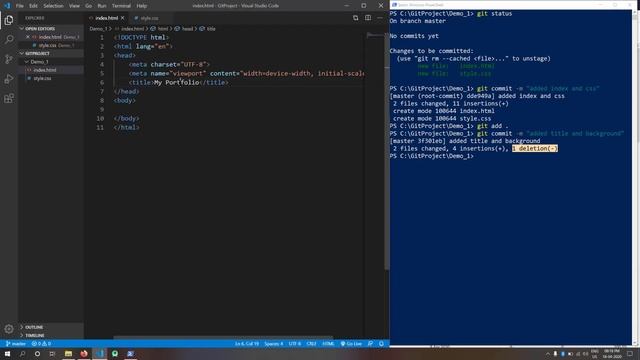Click Demo_1 in the breadcrumb
Image resolution: width=640 pixels, height=360 pixels.
pos(98,29)
